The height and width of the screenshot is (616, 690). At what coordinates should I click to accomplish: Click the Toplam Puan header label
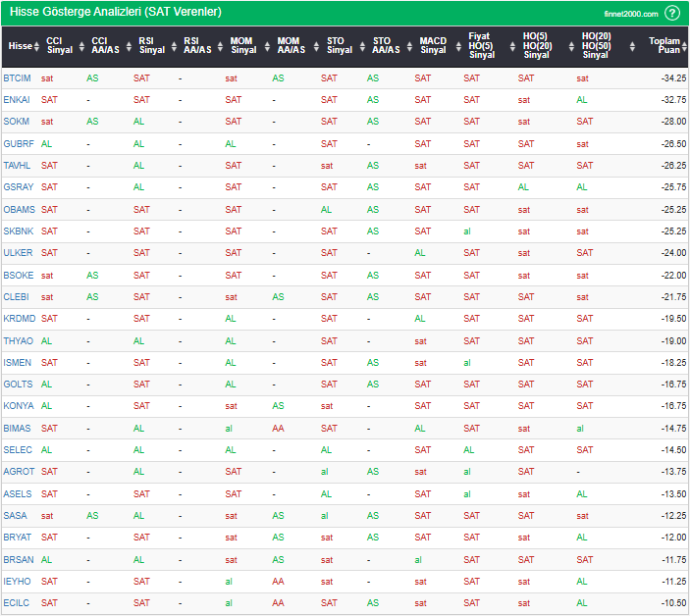pos(664,45)
